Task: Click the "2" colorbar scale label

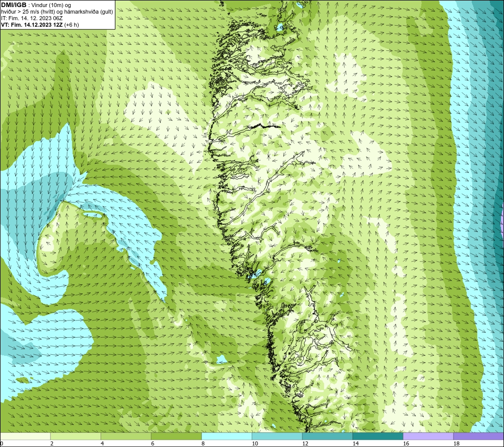Action: click(52, 444)
